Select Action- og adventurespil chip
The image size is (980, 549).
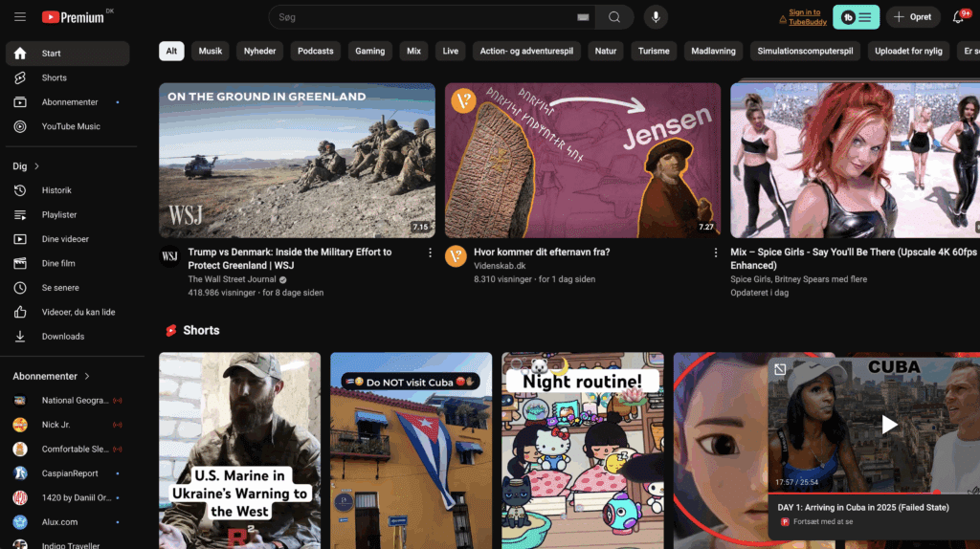pos(526,52)
